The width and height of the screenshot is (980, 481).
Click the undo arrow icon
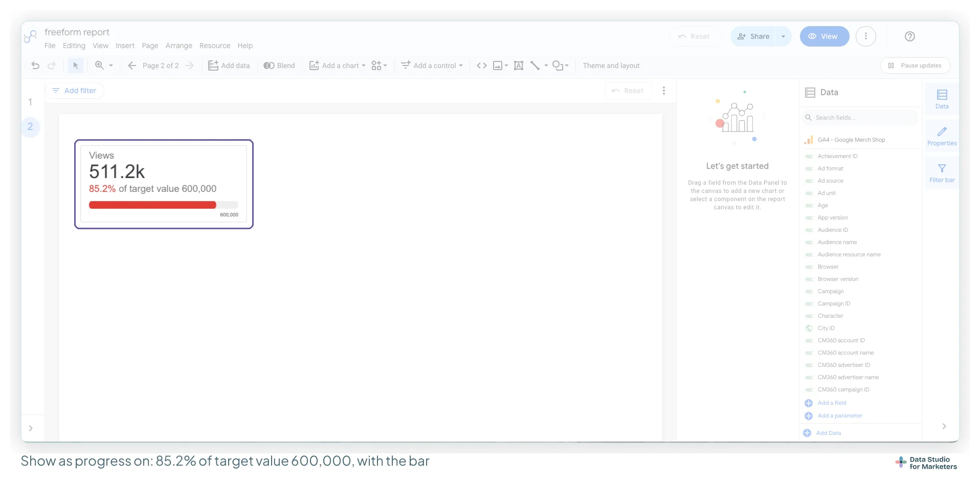tap(35, 65)
